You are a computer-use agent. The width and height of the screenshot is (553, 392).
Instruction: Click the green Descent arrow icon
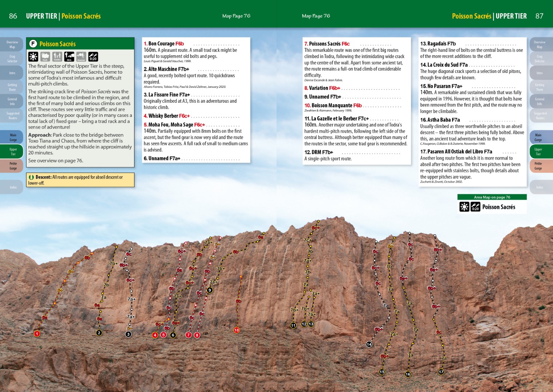32,177
